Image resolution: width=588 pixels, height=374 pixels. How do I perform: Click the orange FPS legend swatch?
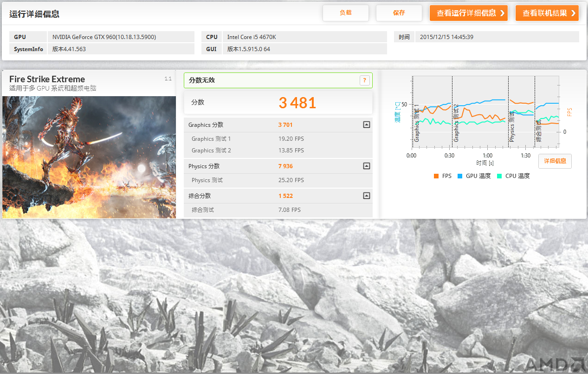[x=436, y=176]
